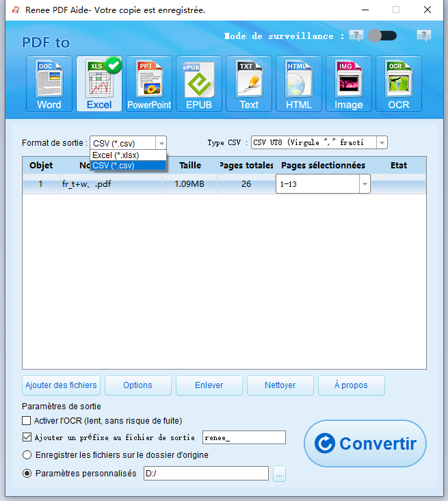Click the Etat column header
448x501 pixels.
[399, 165]
